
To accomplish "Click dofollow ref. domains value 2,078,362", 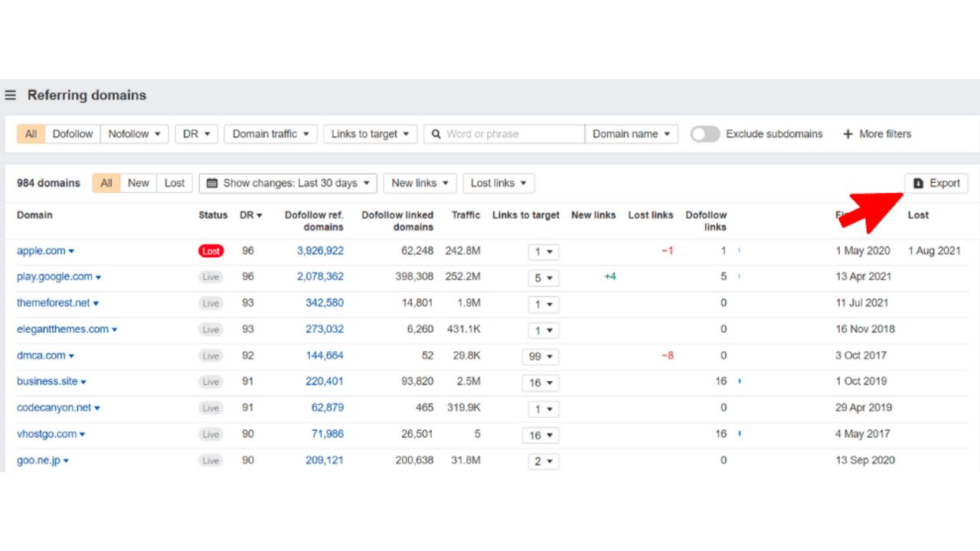I will (320, 277).
